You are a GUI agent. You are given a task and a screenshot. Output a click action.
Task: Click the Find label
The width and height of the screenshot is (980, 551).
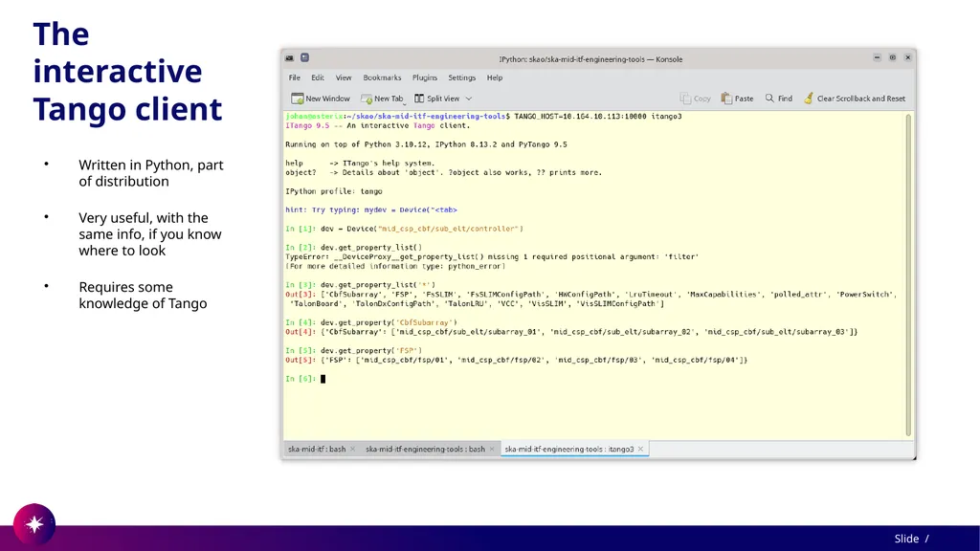tap(785, 99)
